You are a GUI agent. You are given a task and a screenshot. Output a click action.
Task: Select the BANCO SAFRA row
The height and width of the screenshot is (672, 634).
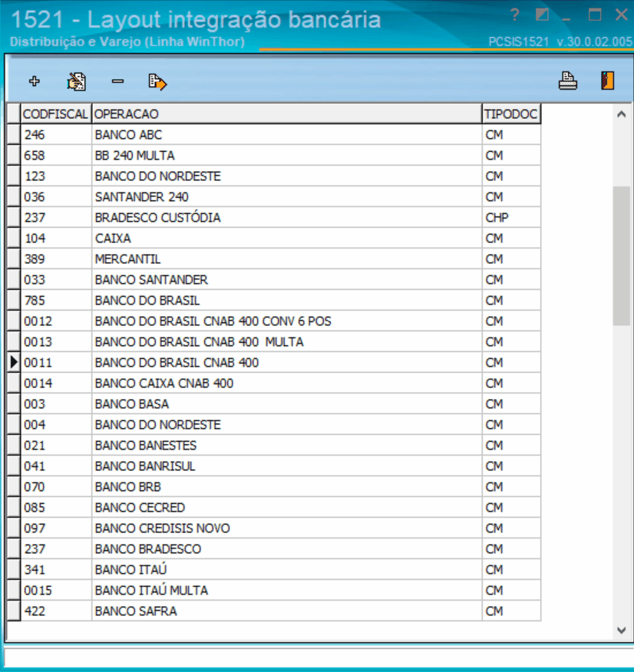(x=274, y=611)
